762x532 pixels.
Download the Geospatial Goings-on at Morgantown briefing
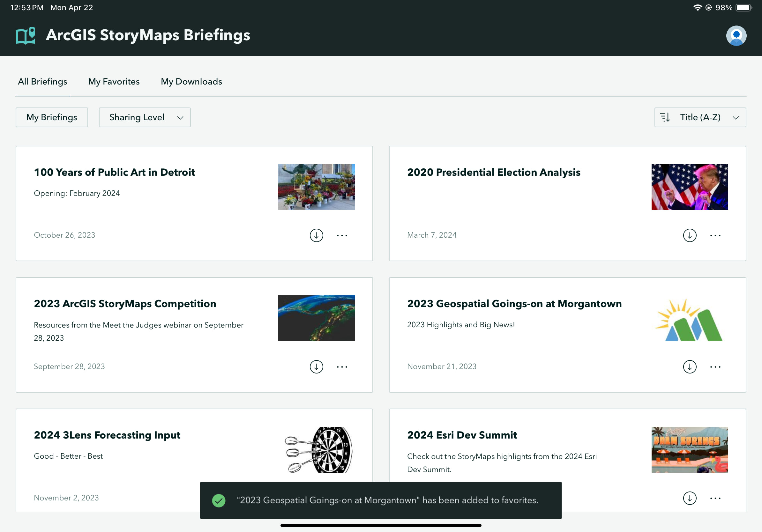pyautogui.click(x=689, y=366)
